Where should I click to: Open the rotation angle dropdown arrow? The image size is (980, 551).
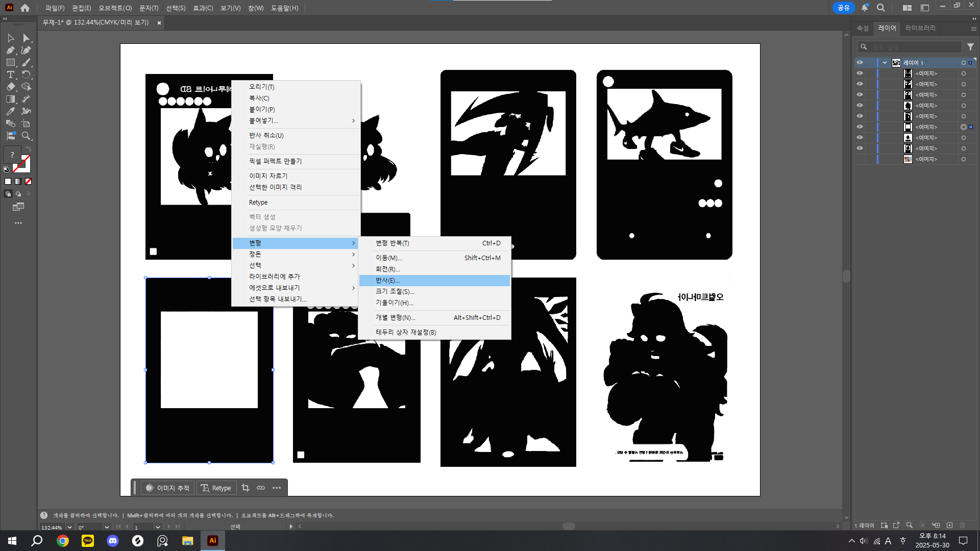(x=107, y=527)
